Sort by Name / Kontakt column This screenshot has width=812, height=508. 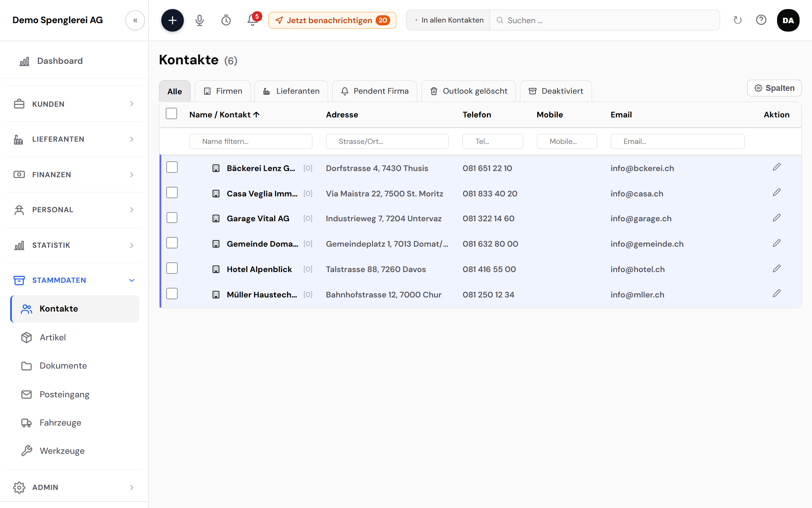point(224,115)
